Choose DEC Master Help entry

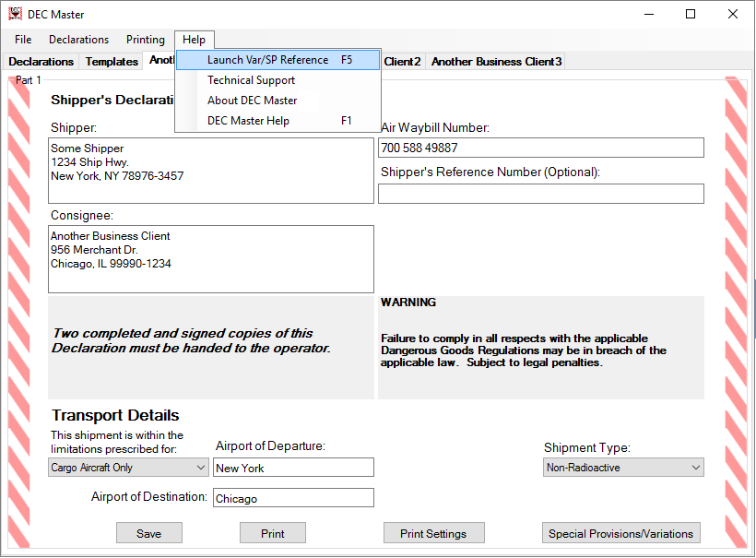[278, 121]
